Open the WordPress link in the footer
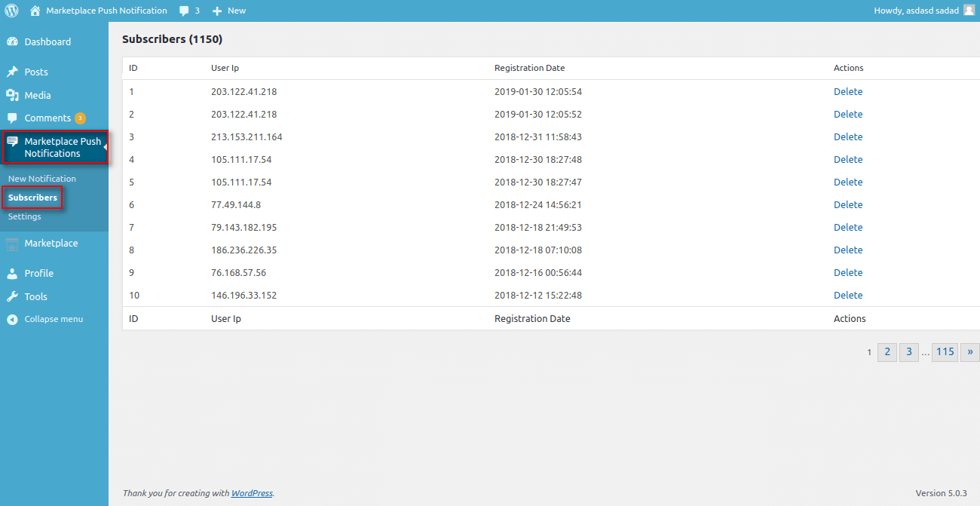Screen dimensions: 980x506 (x=251, y=492)
